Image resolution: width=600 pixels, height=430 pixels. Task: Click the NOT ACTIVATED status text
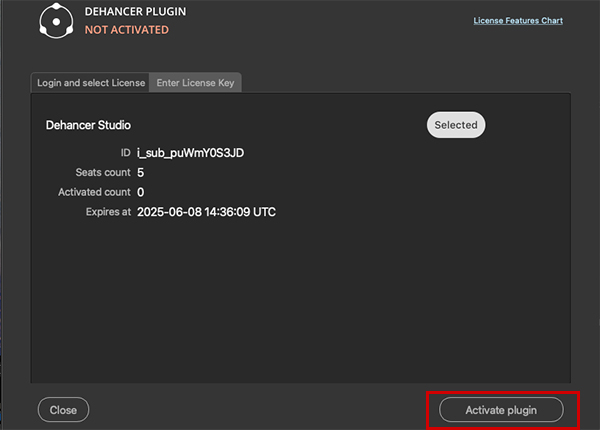pyautogui.click(x=127, y=30)
